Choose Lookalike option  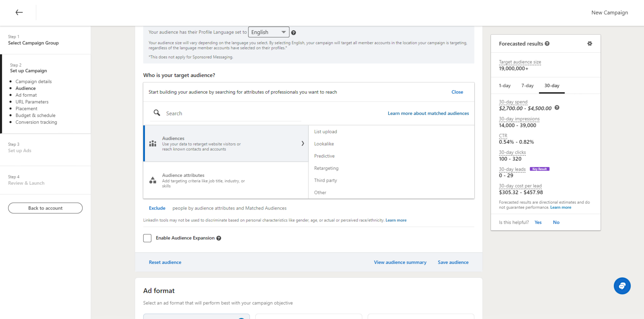324,144
